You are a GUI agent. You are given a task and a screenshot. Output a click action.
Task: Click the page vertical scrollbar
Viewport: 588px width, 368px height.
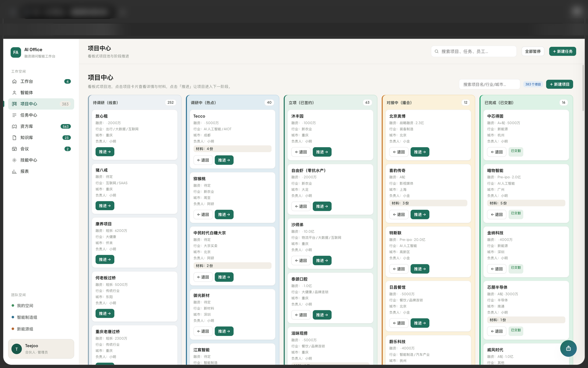[x=583, y=88]
